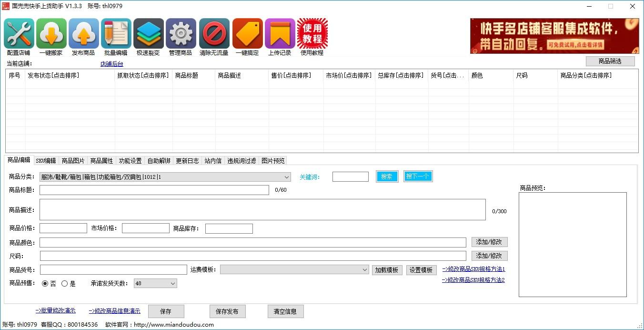644x330 pixels.
Task: Click 添加/修改 beside 商品颜色
Action: 490,242
